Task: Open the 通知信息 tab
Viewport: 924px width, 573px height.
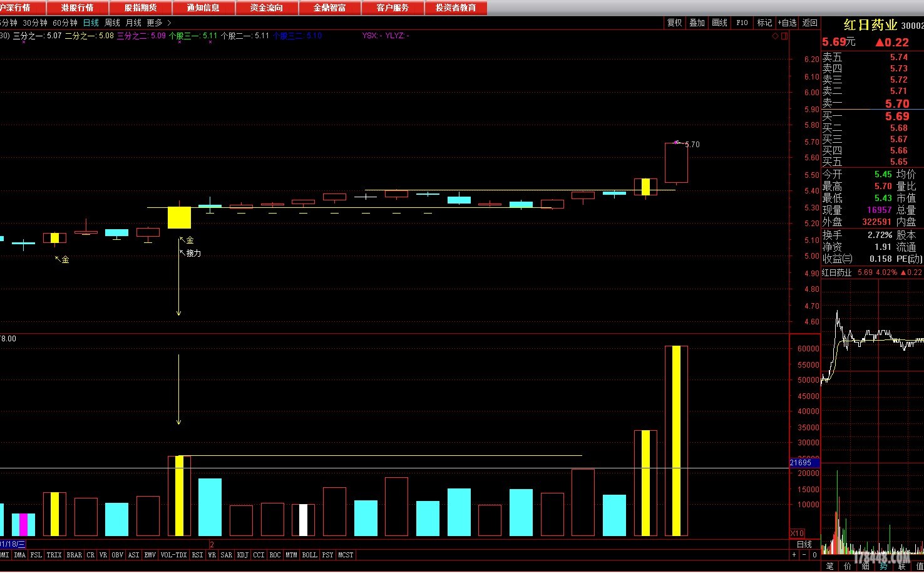Action: (x=203, y=8)
